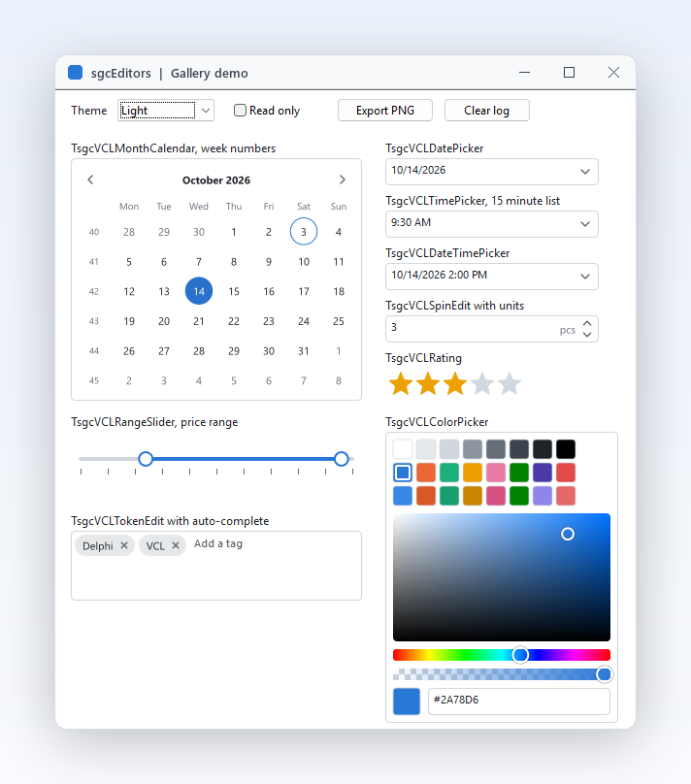The height and width of the screenshot is (784, 691).
Task: Pick the white color swatch
Action: [x=403, y=449]
